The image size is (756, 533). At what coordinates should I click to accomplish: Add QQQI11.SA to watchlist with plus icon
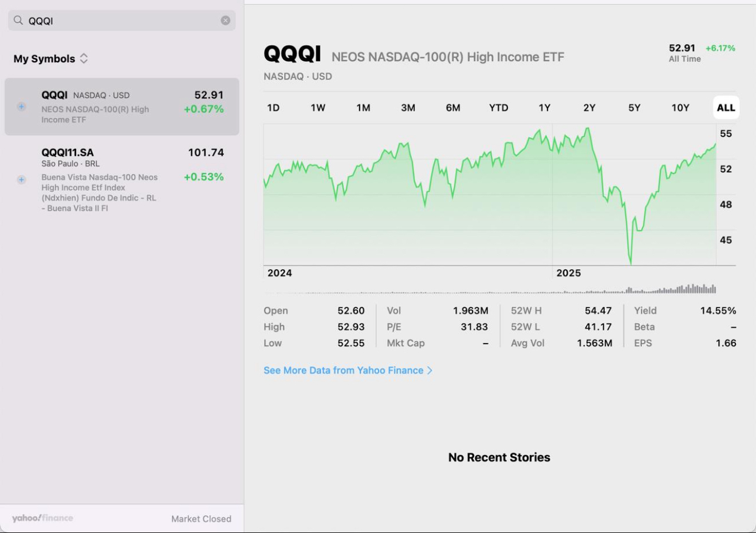point(21,180)
